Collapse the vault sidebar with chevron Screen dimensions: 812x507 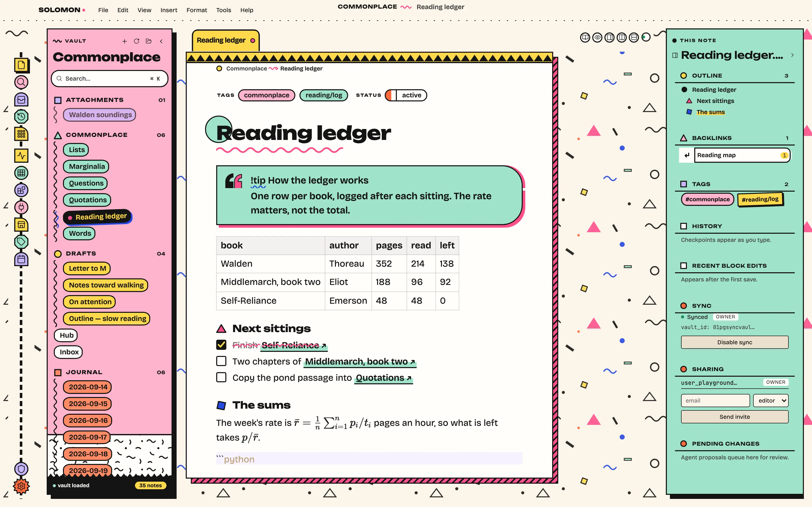tap(161, 41)
